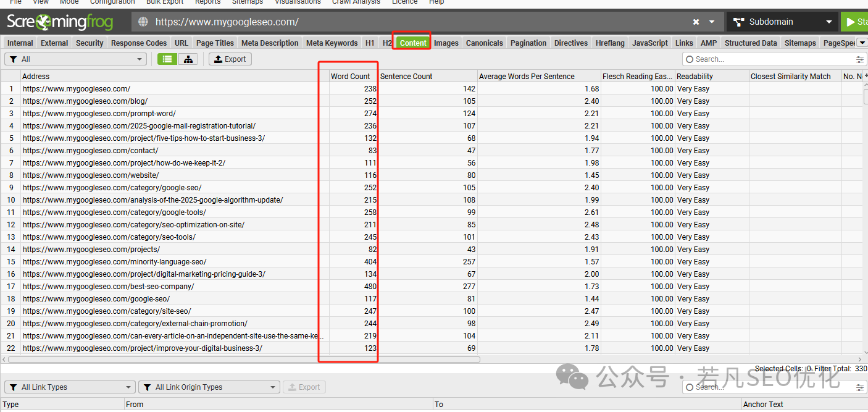868x412 pixels.
Task: Open the Security tab
Action: [90, 43]
